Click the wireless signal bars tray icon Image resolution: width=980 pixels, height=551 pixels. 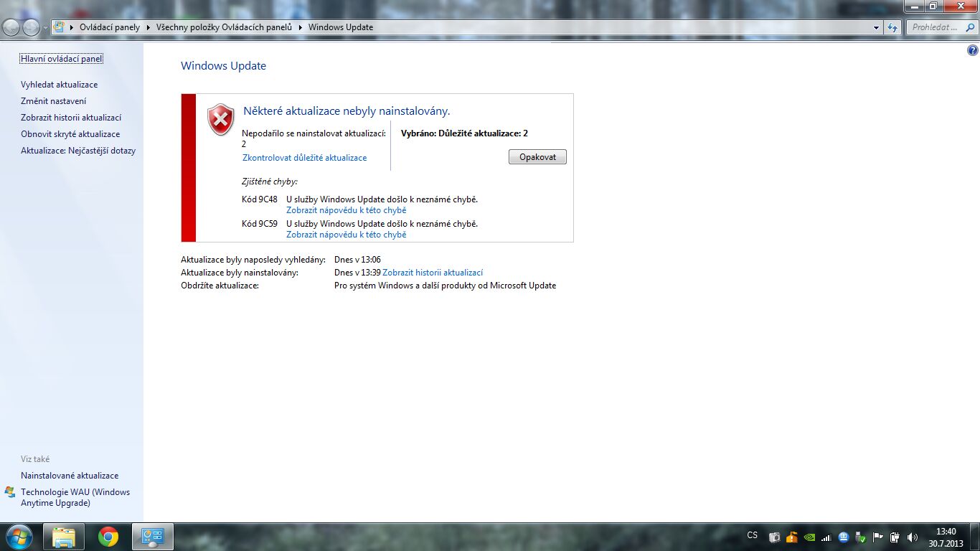[x=826, y=537]
